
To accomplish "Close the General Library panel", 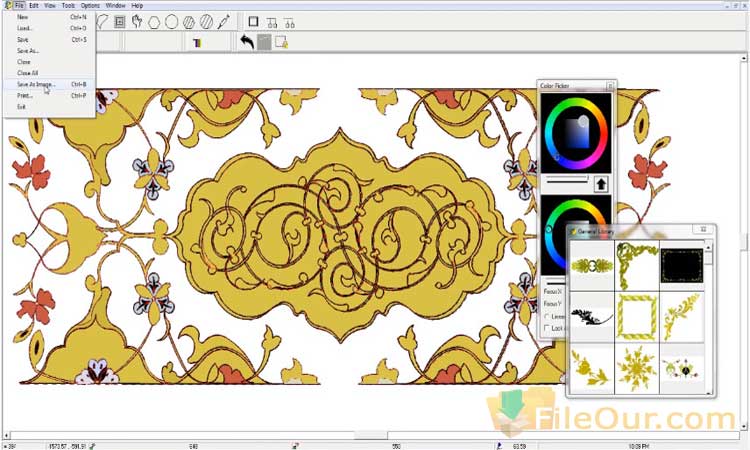I will tap(704, 230).
